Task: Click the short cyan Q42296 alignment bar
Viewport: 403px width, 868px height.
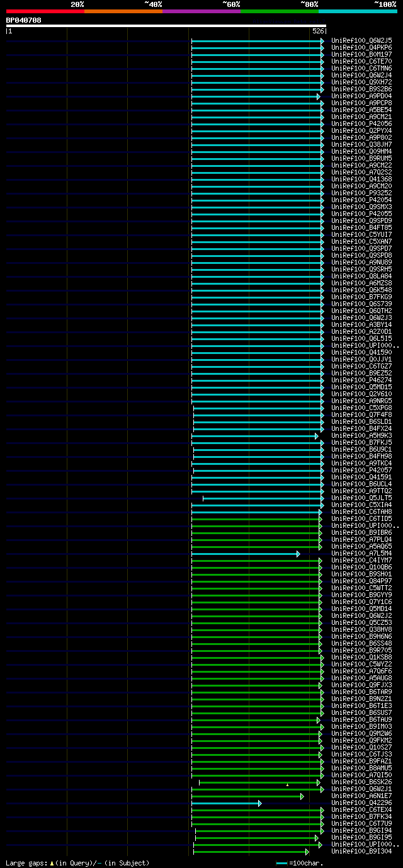Action: [x=225, y=803]
